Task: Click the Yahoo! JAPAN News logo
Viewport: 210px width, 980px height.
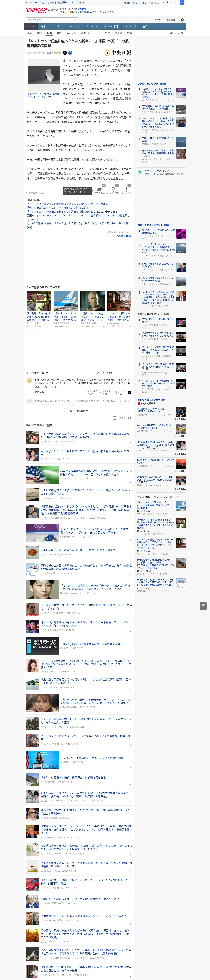Action: click(x=42, y=10)
